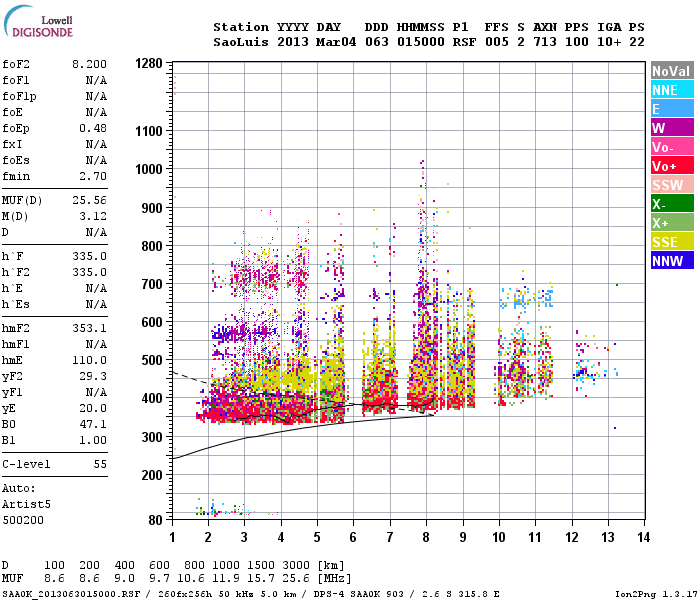This screenshot has height=600, width=700.
Task: Click the SAA0K_2013063015000.RSF file name
Action: pos(71,594)
